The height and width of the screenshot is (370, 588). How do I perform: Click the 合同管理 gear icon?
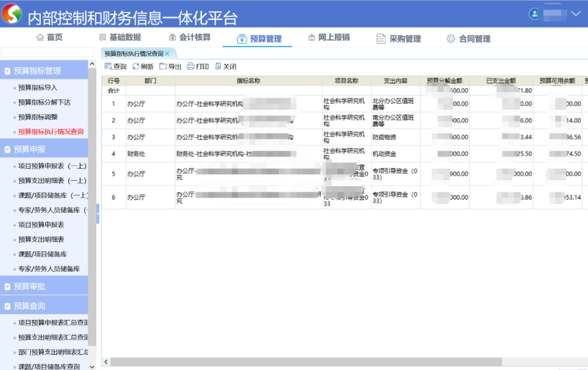pos(450,38)
